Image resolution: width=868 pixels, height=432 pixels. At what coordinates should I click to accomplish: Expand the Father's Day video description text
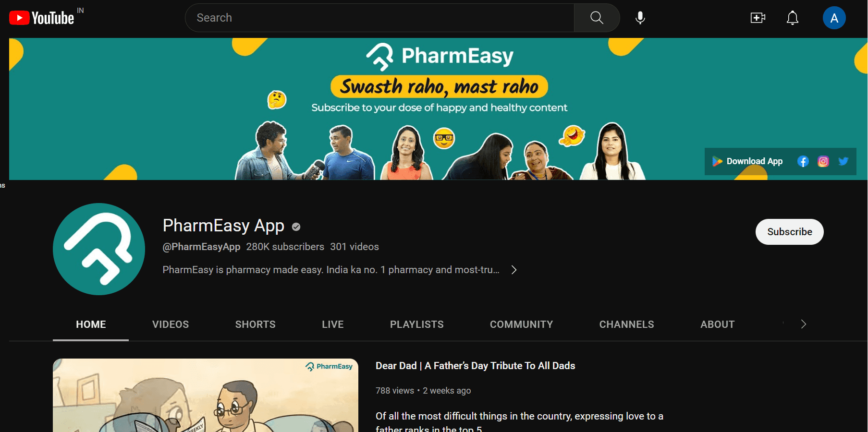[519, 416]
